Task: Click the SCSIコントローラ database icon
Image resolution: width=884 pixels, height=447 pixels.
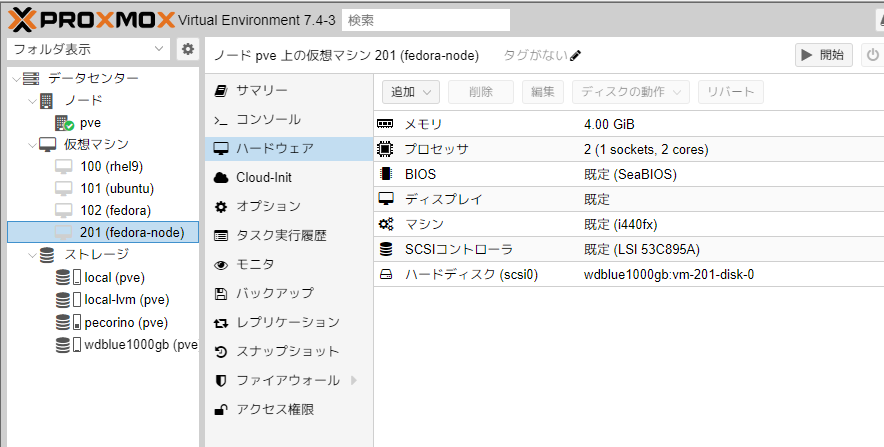Action: point(386,249)
